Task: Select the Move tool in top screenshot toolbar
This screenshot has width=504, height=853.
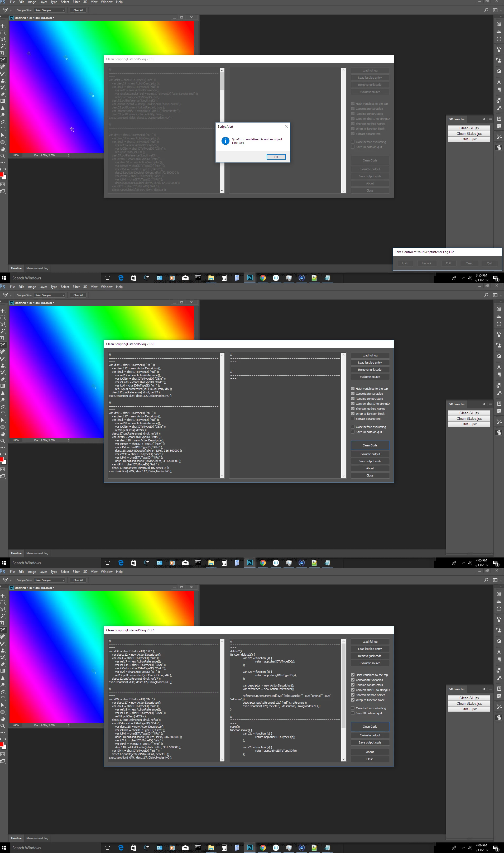Action: pos(3,26)
